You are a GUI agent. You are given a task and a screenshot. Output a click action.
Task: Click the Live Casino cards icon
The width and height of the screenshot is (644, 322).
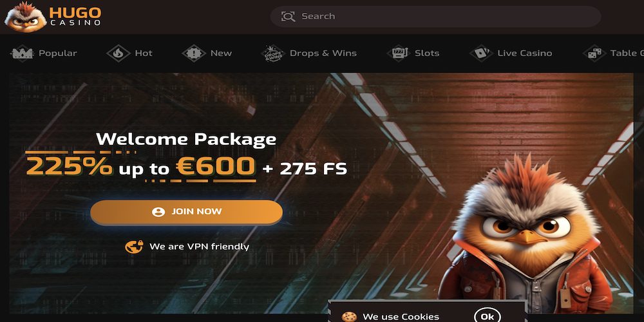[481, 53]
